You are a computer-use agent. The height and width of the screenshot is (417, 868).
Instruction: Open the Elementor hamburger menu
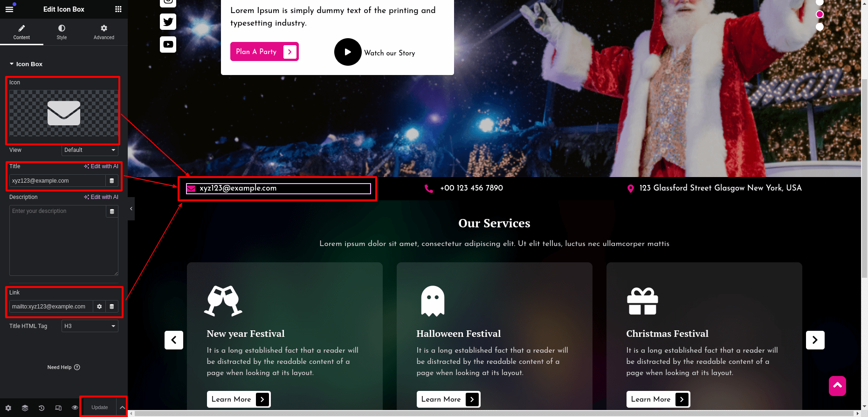[x=9, y=9]
